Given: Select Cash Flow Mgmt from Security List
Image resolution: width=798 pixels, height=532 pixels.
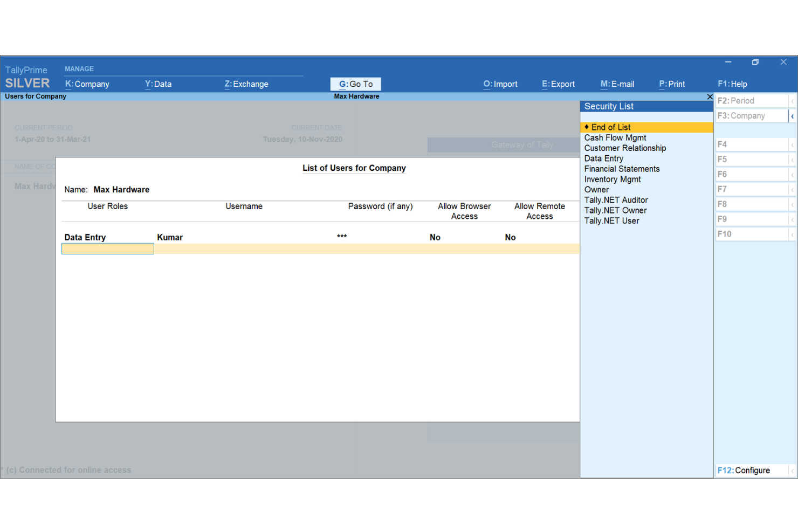Looking at the screenshot, I should point(615,137).
